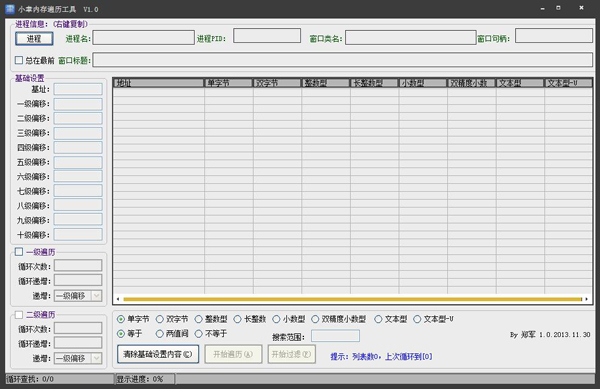Click the table's right scroll arrow
This screenshot has height=389, width=600.
587,299
